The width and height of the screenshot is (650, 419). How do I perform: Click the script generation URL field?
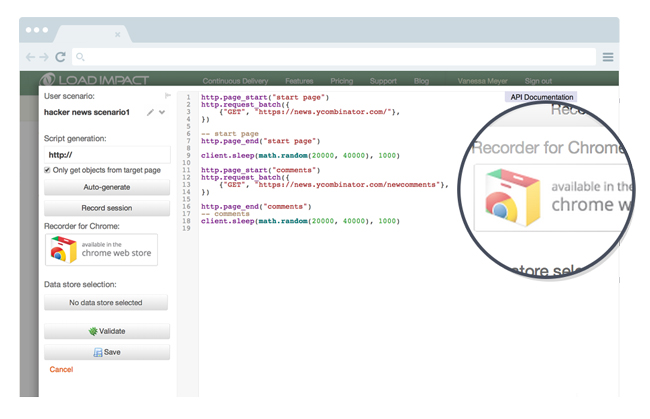point(107,155)
